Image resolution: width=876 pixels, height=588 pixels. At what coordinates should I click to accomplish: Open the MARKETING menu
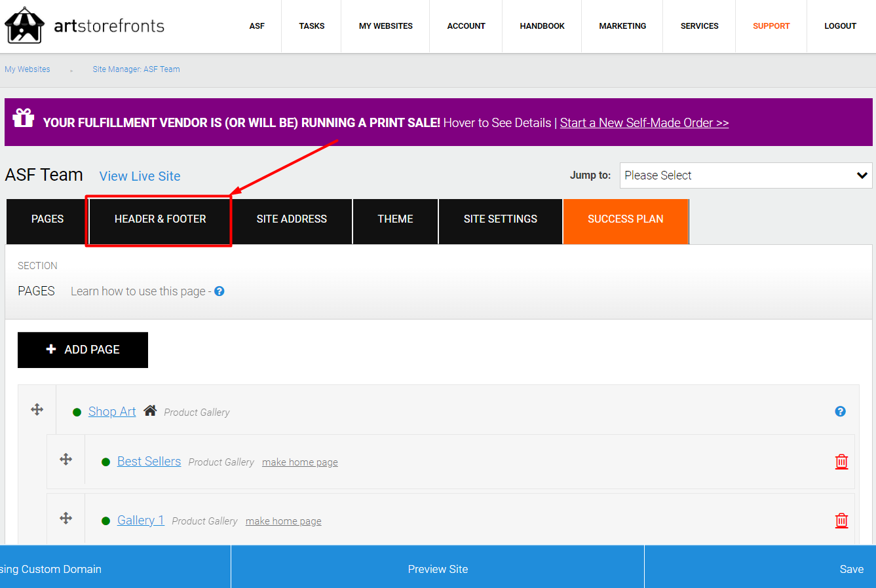622,26
